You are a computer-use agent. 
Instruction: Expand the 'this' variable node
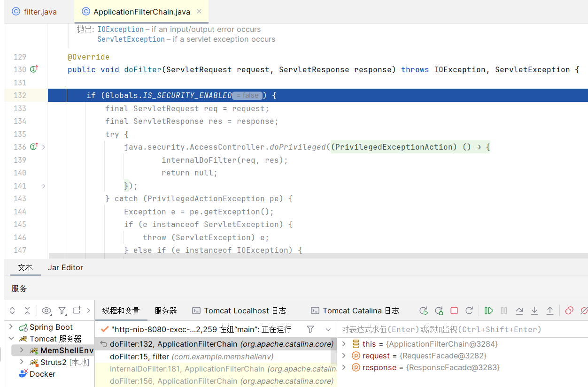(x=344, y=344)
